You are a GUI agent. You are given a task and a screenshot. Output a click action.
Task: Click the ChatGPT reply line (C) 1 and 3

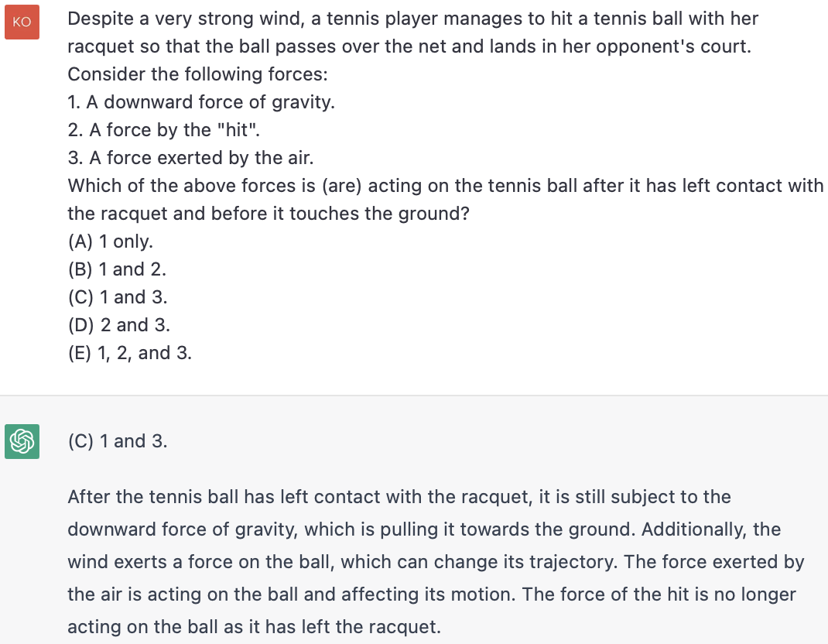coord(118,441)
